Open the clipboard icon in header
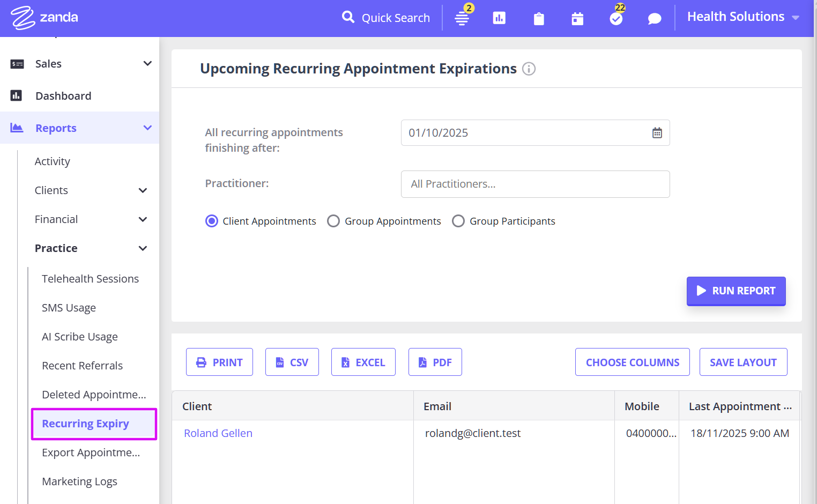 (x=539, y=19)
